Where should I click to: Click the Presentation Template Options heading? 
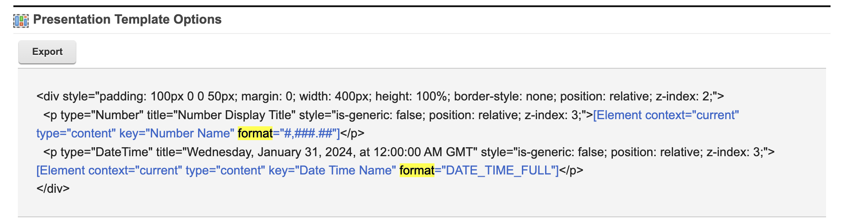[x=127, y=20]
